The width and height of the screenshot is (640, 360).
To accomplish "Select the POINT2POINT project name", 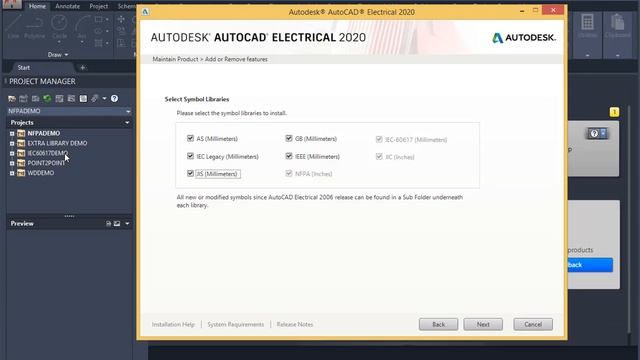I will tap(46, 163).
